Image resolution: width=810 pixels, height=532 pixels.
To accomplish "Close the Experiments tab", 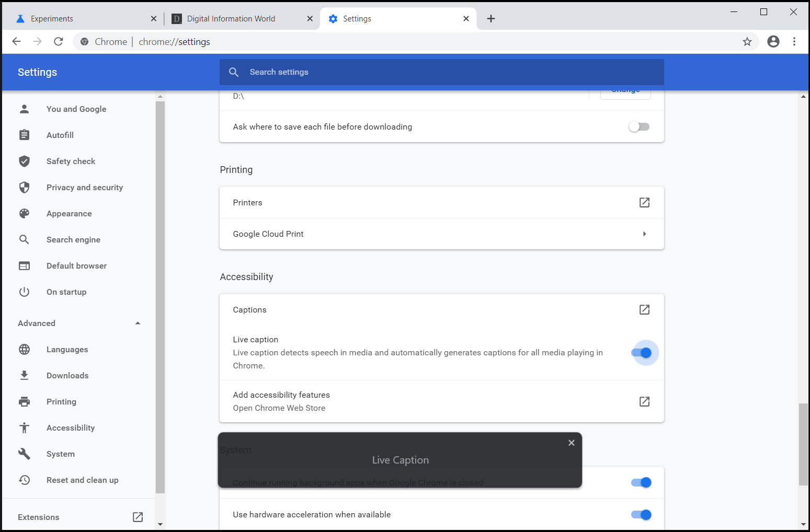I will pyautogui.click(x=154, y=19).
